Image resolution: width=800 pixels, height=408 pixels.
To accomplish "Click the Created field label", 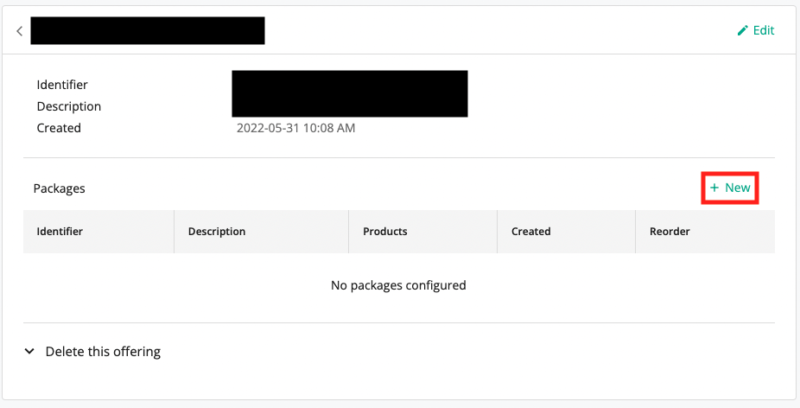I will [59, 128].
